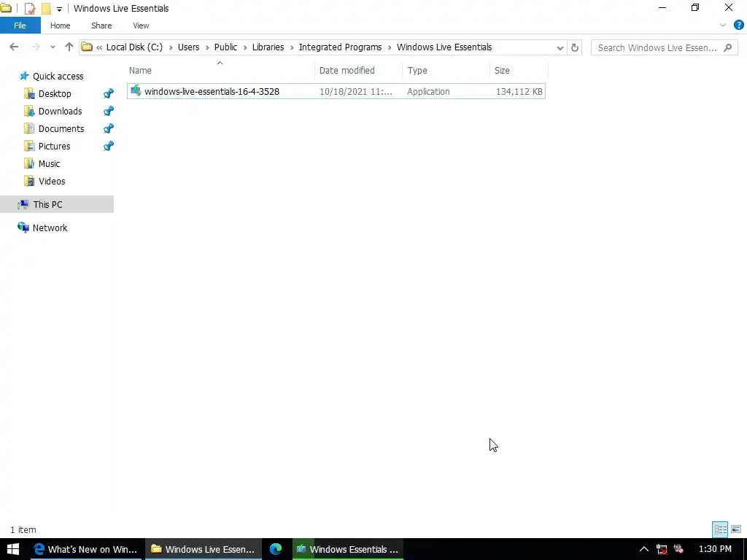Refresh the current folder view

(575, 47)
